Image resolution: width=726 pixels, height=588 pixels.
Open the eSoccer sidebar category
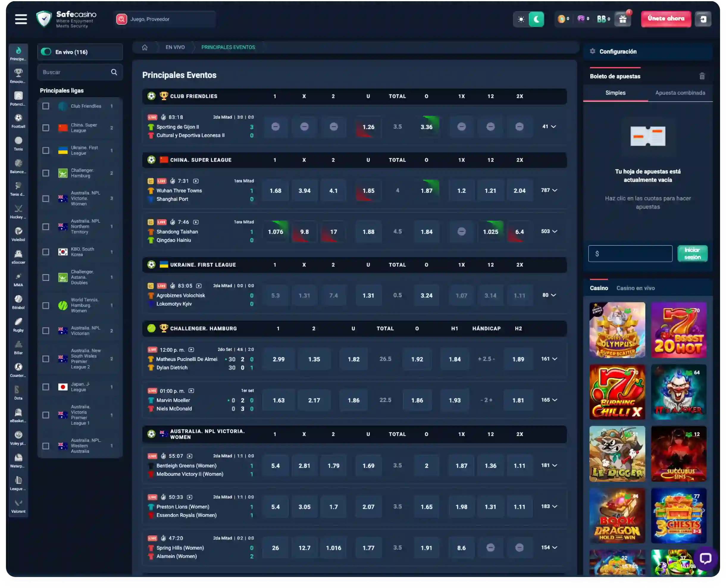click(x=18, y=257)
